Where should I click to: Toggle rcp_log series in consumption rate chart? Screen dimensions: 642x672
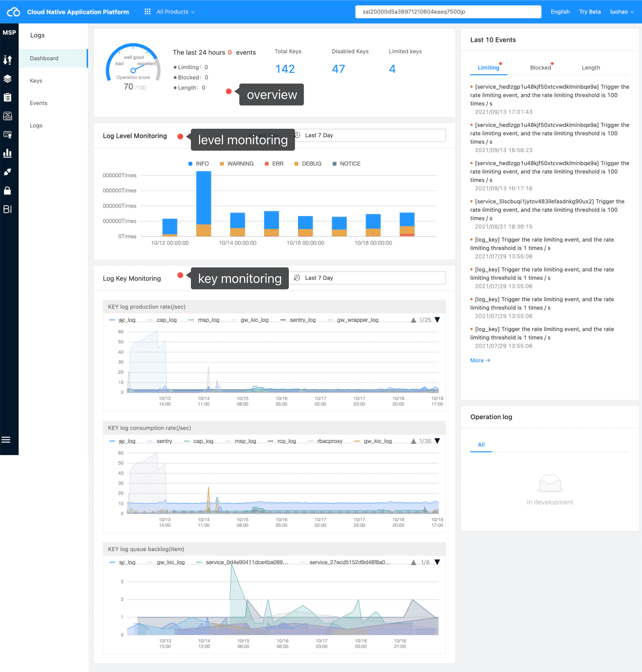(x=282, y=441)
